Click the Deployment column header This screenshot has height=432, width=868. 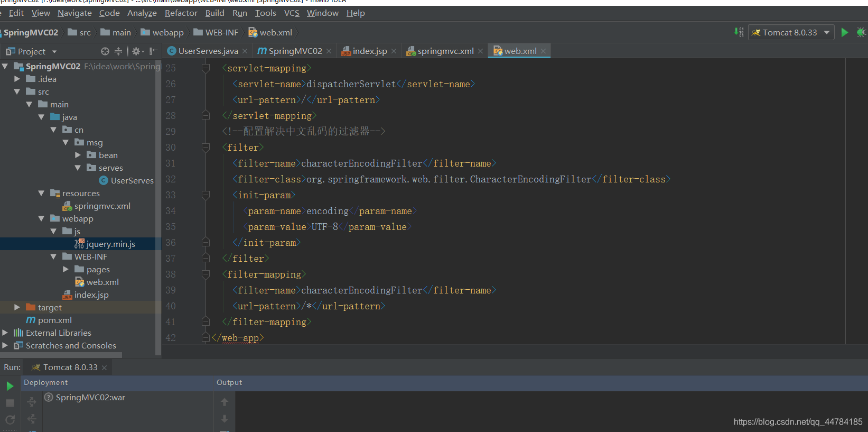(x=46, y=382)
